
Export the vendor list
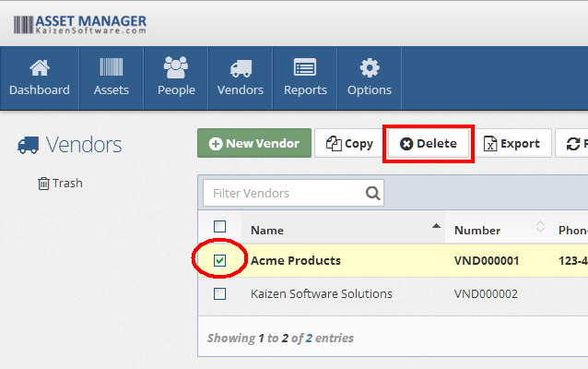pyautogui.click(x=512, y=144)
